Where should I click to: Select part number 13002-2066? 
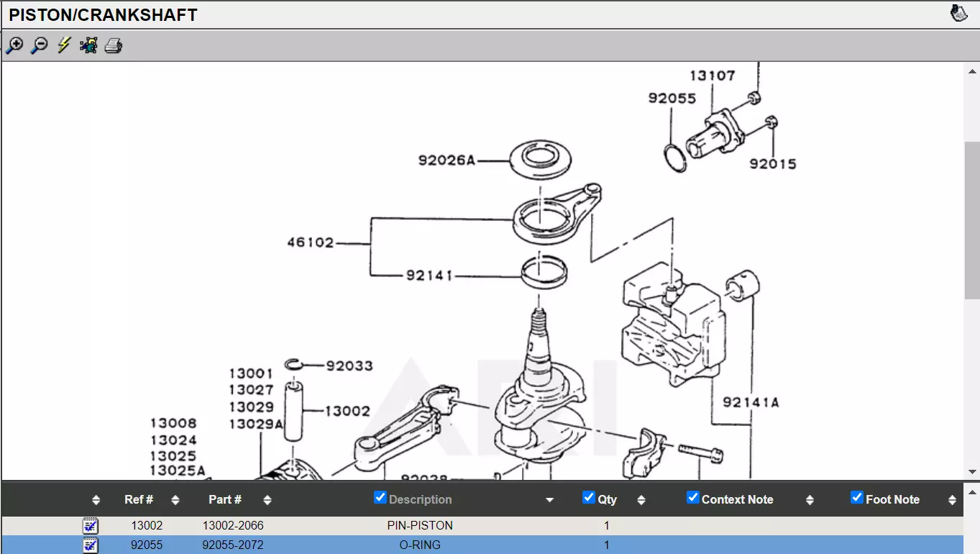(233, 525)
